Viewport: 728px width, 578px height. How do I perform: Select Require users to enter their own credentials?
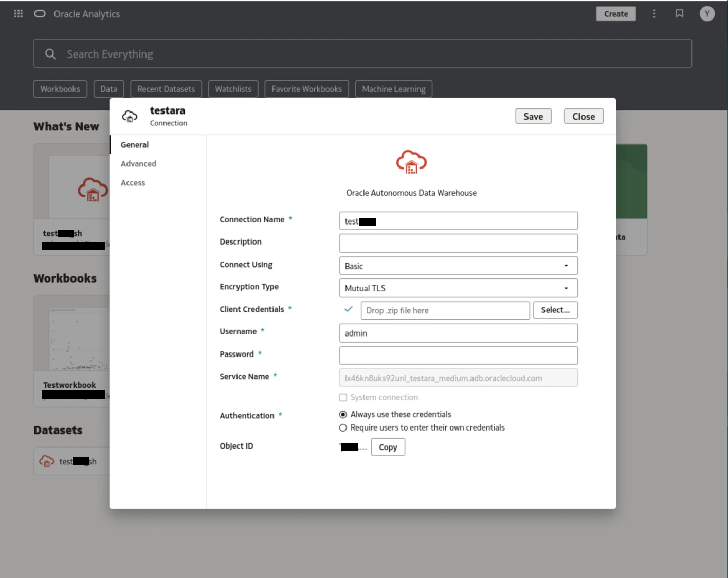343,428
